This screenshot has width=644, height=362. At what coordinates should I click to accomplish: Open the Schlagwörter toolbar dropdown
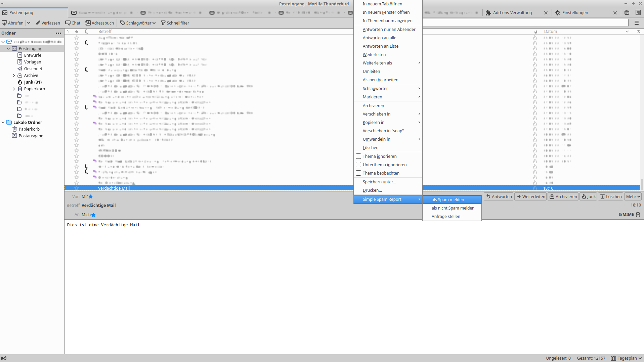point(138,23)
